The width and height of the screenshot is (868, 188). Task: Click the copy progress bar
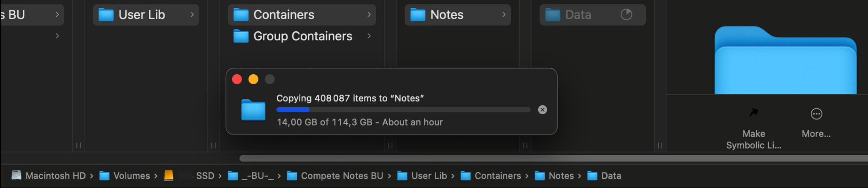tap(403, 110)
